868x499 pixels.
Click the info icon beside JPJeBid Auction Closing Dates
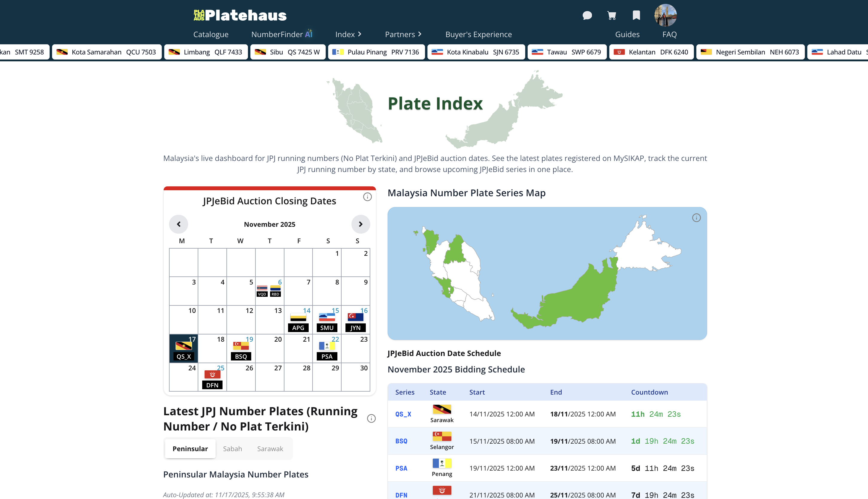point(368,197)
